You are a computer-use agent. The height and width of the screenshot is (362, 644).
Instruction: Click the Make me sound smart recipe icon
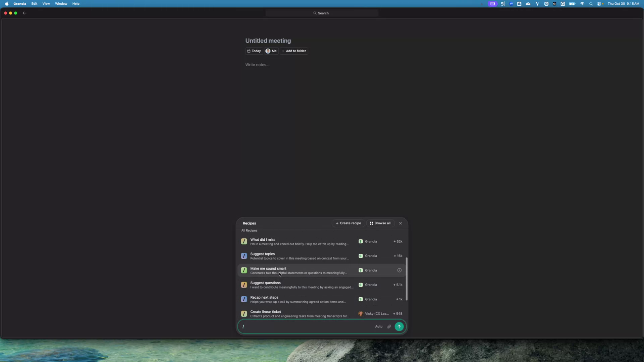244,270
